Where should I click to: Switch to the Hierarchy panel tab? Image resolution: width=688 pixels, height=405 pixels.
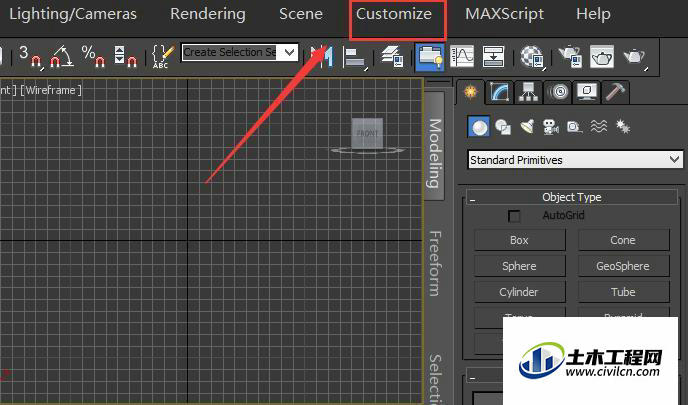click(528, 92)
